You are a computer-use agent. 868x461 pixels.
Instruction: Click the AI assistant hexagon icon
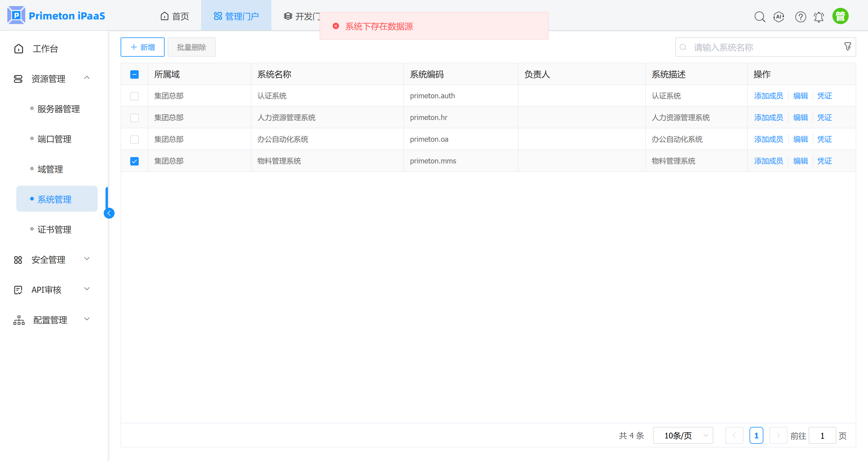779,17
